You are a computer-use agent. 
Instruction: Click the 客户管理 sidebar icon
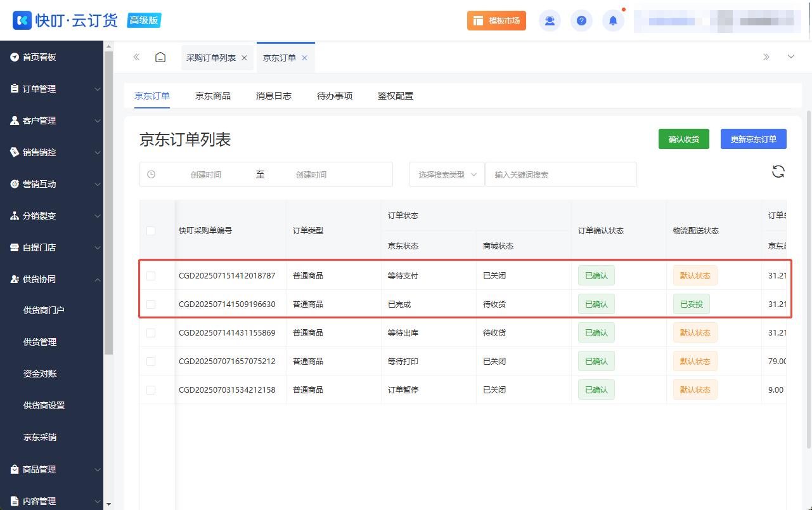14,121
